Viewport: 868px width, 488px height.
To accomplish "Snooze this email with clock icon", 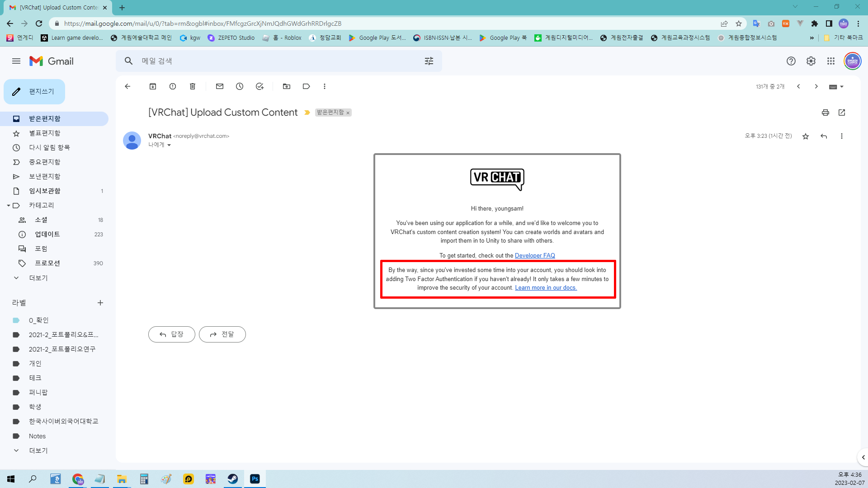I will coord(240,86).
